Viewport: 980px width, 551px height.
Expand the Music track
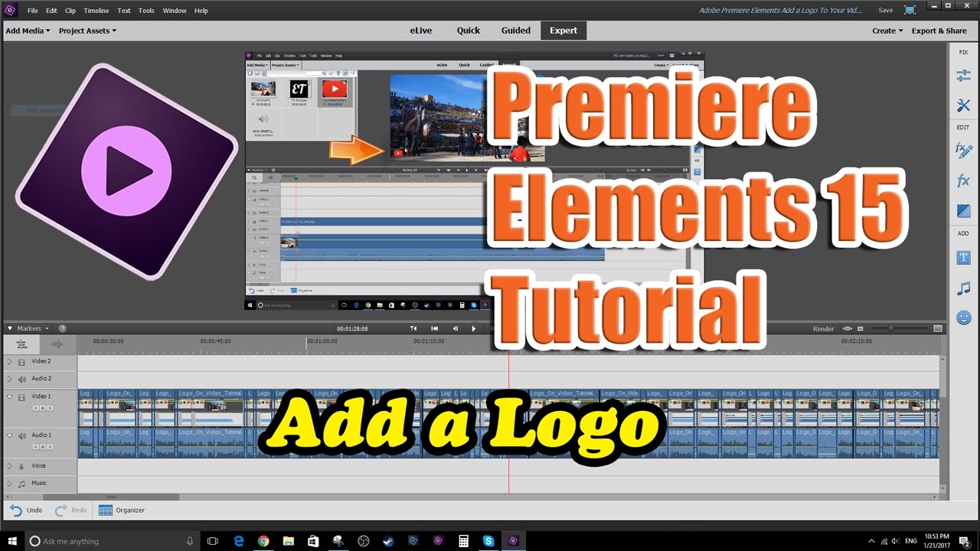point(9,484)
